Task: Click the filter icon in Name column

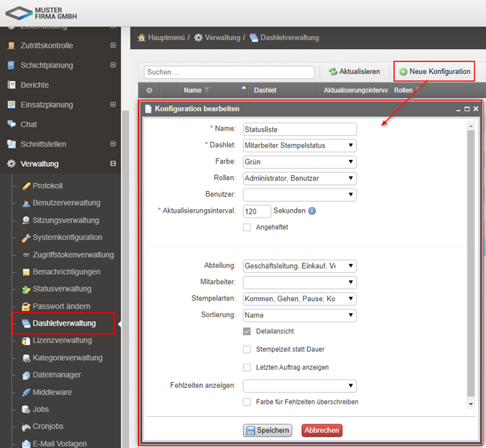Action: point(207,90)
